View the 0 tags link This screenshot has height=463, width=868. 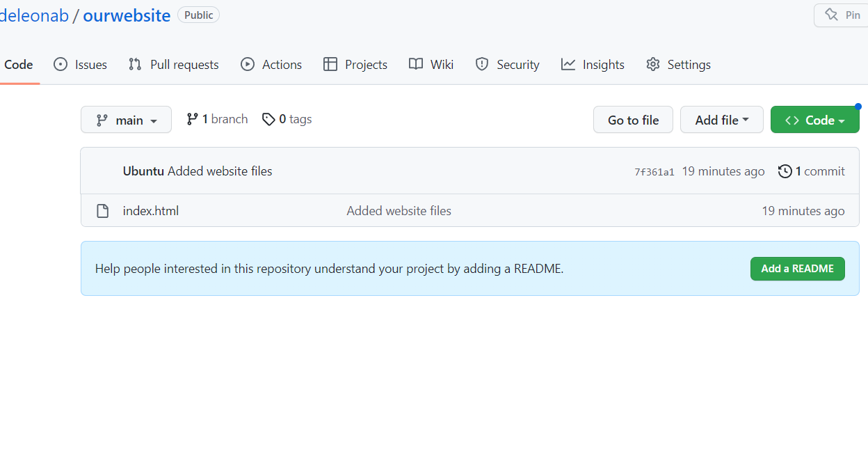(287, 119)
